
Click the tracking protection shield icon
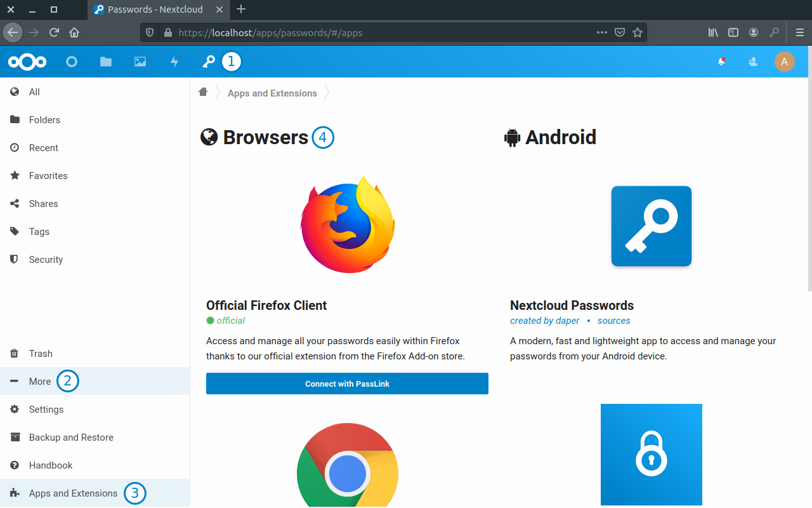point(150,32)
